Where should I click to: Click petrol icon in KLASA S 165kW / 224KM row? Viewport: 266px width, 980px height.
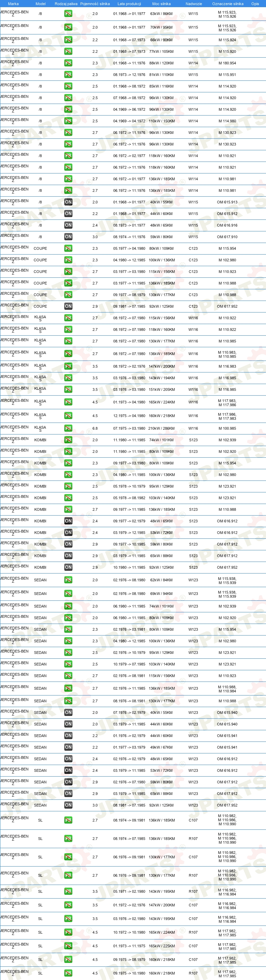tap(68, 402)
